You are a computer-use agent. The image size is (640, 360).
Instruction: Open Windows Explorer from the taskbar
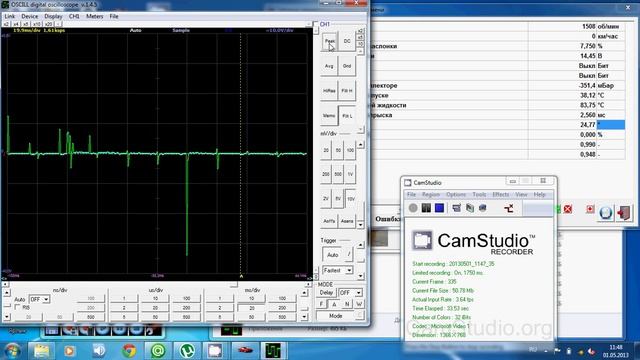pyautogui.click(x=41, y=351)
